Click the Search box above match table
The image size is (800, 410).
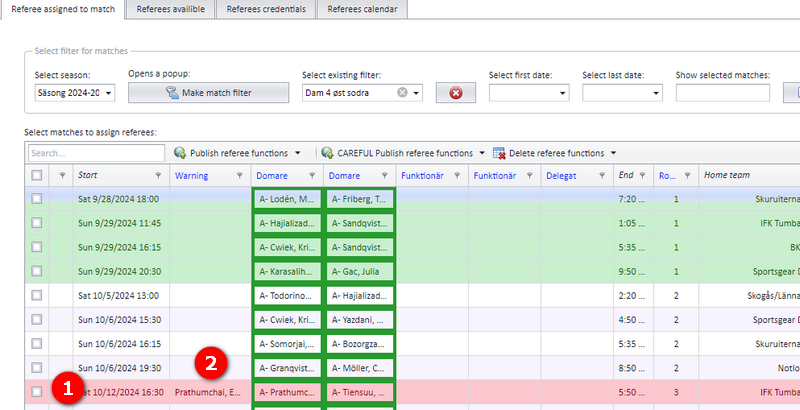(x=96, y=153)
